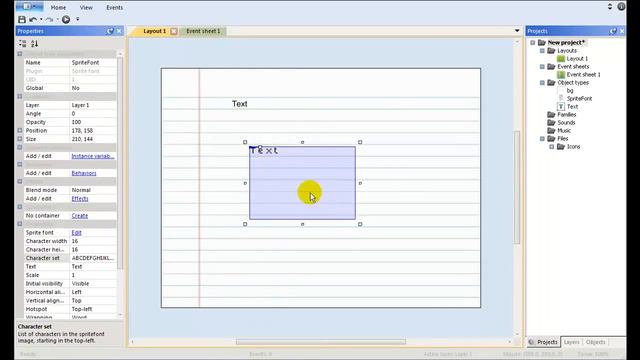Switch properties to categorized view
This screenshot has width=640, height=360.
(22, 43)
